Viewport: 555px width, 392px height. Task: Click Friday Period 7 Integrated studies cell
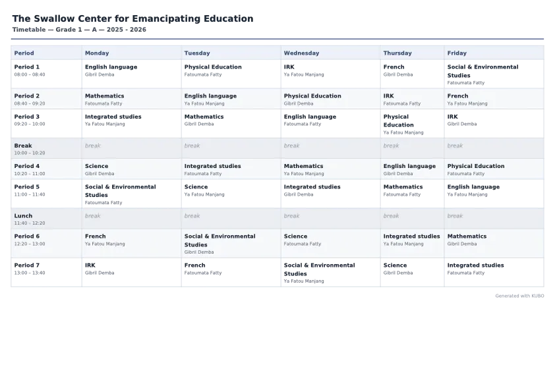click(494, 272)
